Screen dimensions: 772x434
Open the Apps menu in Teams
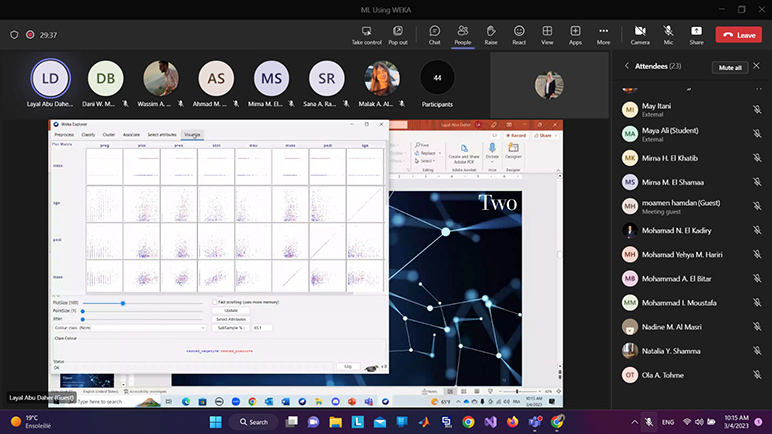click(x=575, y=34)
